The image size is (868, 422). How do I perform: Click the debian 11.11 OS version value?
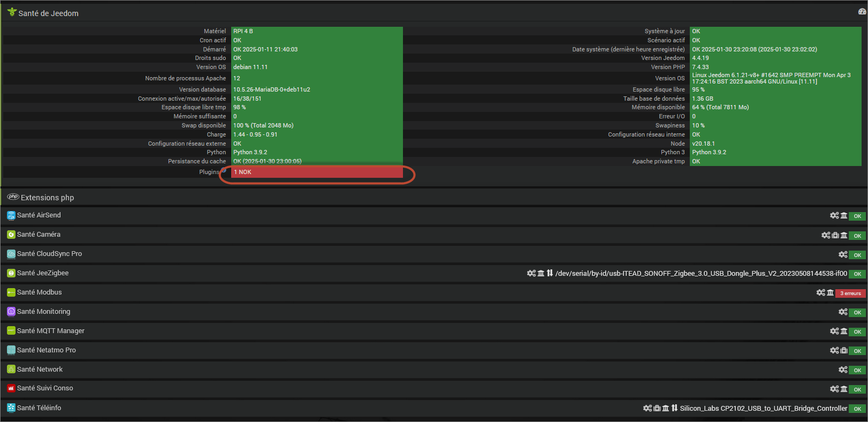250,67
